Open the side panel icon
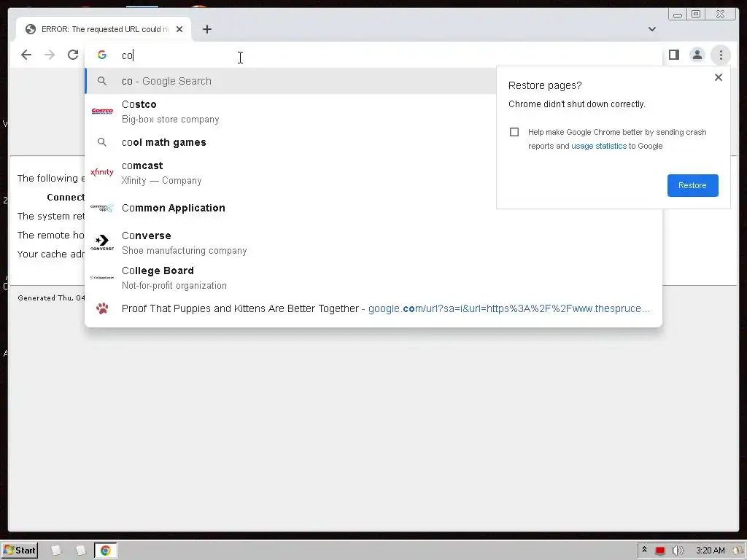This screenshot has height=560, width=747. (x=673, y=55)
